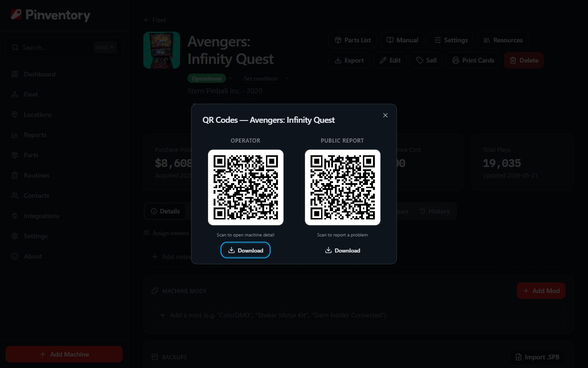
Task: Click the Locations pin icon
Action: click(15, 115)
